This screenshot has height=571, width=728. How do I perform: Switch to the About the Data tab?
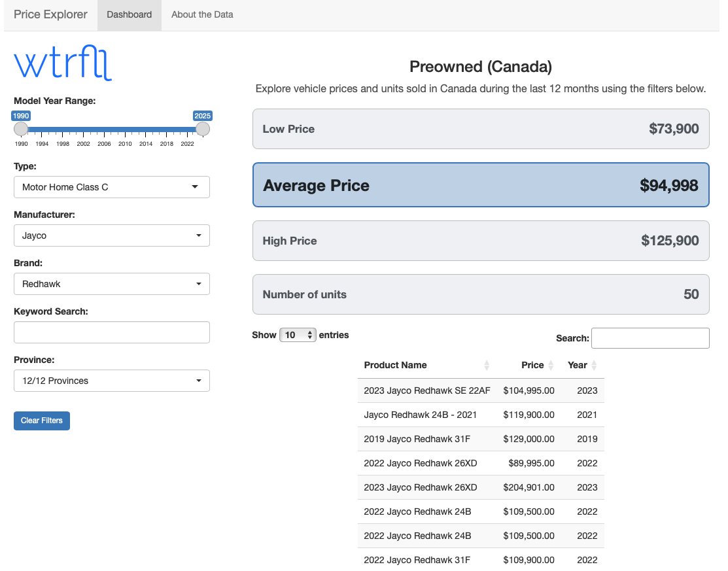click(x=202, y=14)
